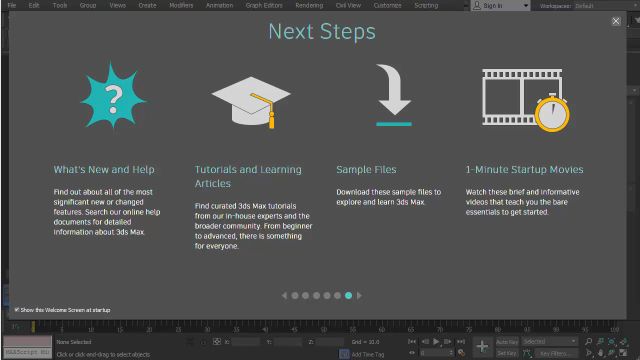640x360 pixels.
Task: Click the Y coordinate input field
Action: [x=288, y=342]
